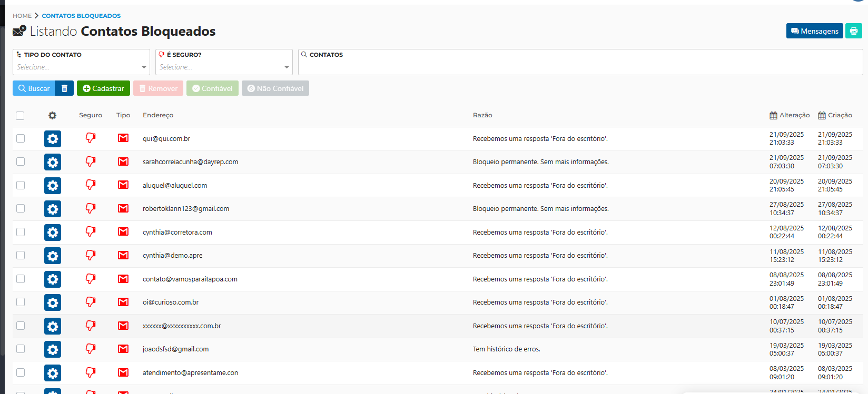Click the Cadastrar button
The image size is (868, 394).
tap(103, 88)
